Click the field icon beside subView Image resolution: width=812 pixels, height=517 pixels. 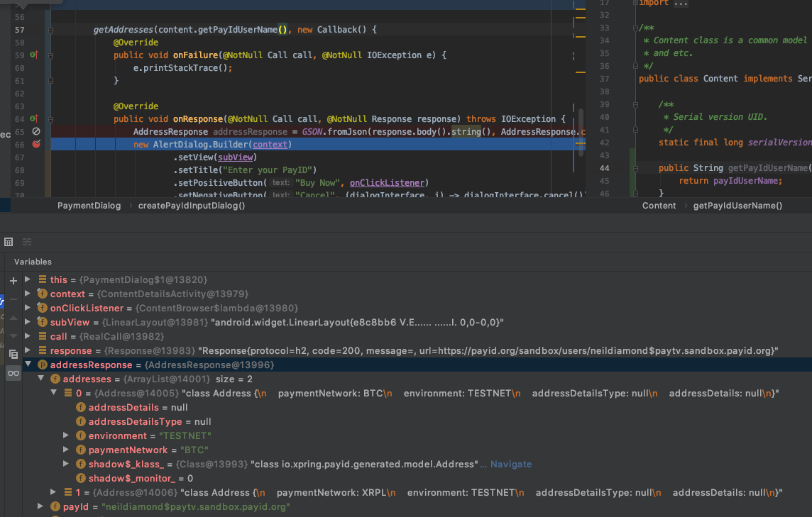(x=43, y=322)
